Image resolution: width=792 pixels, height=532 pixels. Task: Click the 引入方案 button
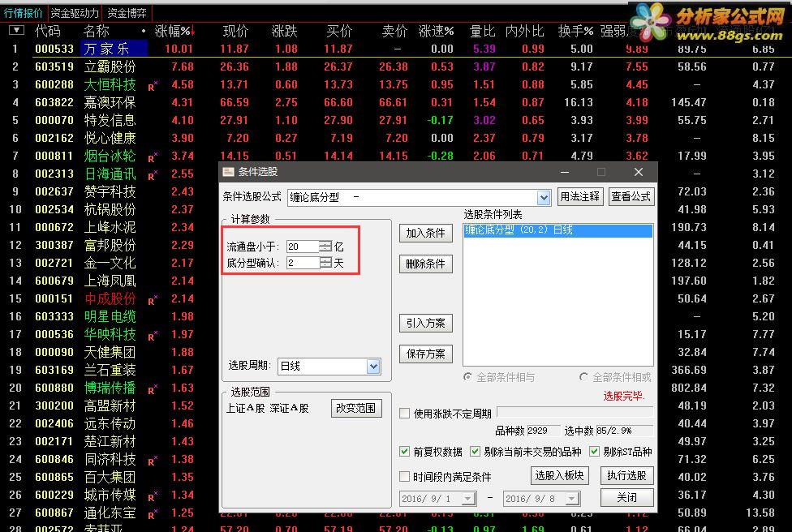tap(426, 323)
